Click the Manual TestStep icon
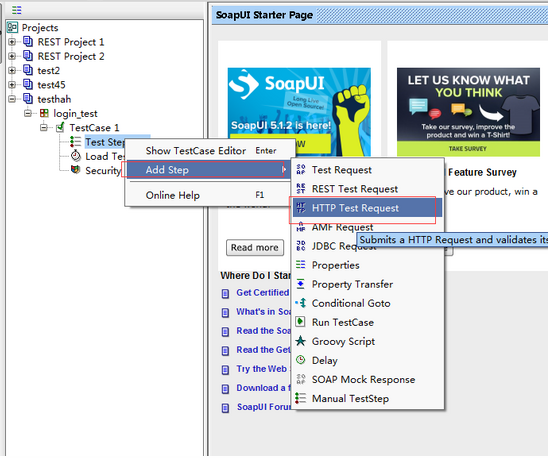 (300, 398)
